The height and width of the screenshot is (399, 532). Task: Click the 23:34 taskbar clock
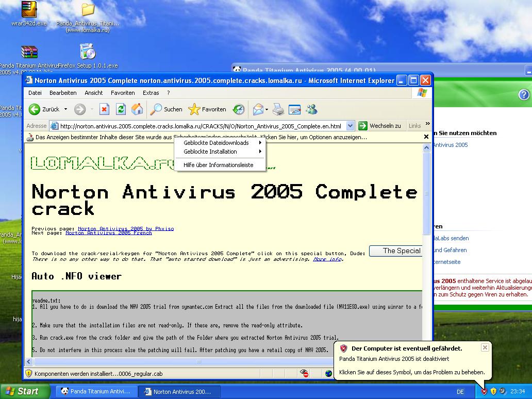point(518,391)
